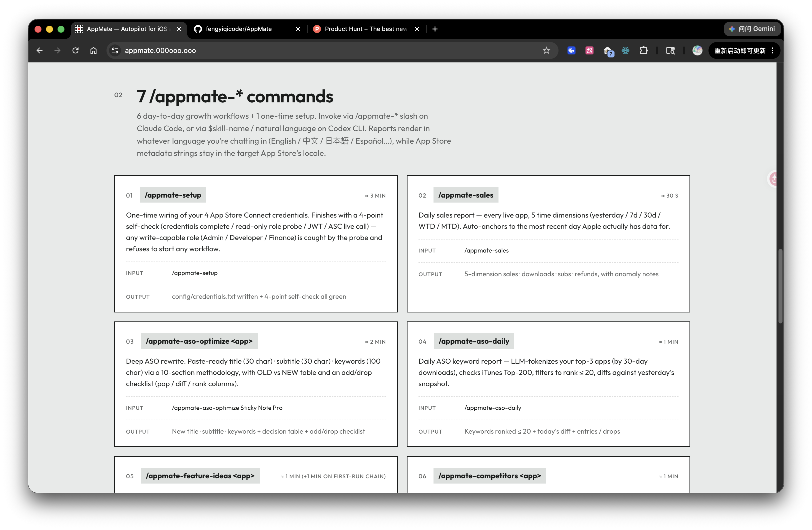Switch to the Product Hunt tab
Screen dimensions: 812x530
366,29
